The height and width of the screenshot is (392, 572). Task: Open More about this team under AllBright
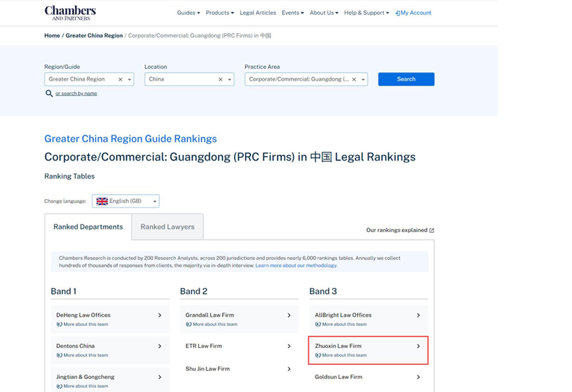[x=341, y=324]
